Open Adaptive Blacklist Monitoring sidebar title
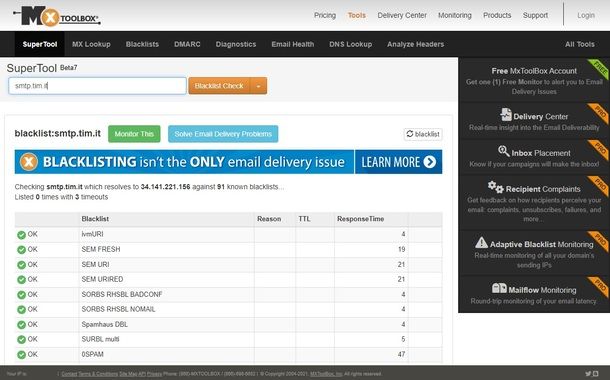The image size is (610, 380). tap(541, 245)
